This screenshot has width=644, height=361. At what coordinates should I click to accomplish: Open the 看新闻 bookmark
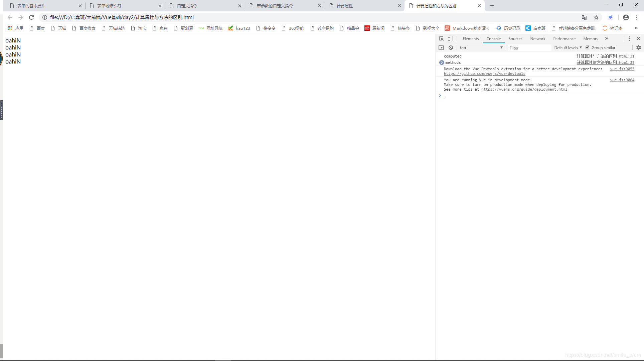coord(374,28)
